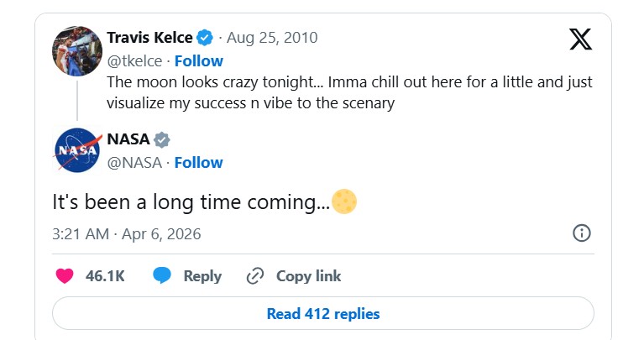The width and height of the screenshot is (644, 340).
Task: Open the Travis Kelce display name
Action: 149,38
